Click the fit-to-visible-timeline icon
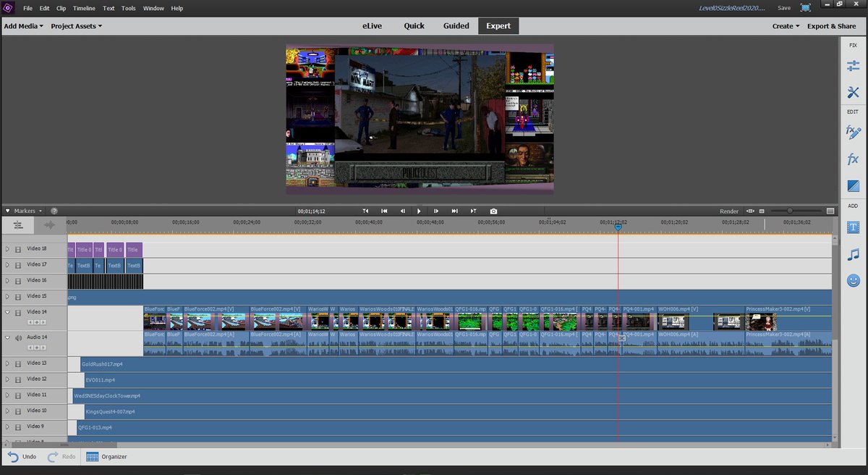 tap(749, 211)
